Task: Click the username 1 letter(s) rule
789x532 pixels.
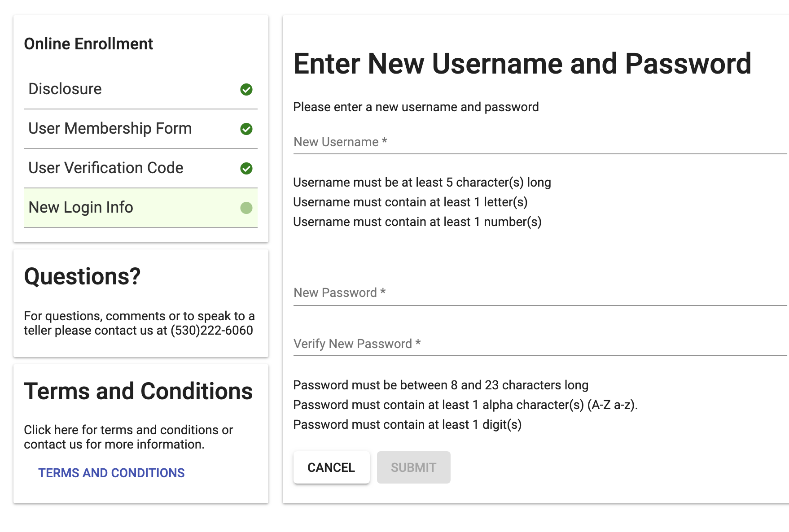Action: point(410,202)
